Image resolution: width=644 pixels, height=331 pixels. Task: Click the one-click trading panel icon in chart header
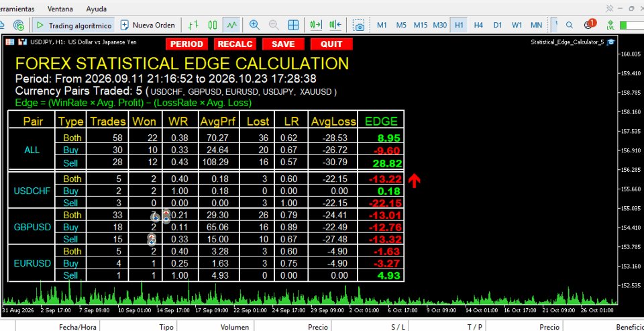[23, 42]
